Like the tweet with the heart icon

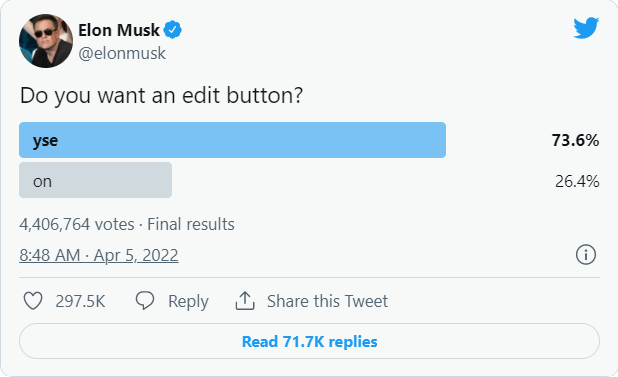click(x=33, y=301)
